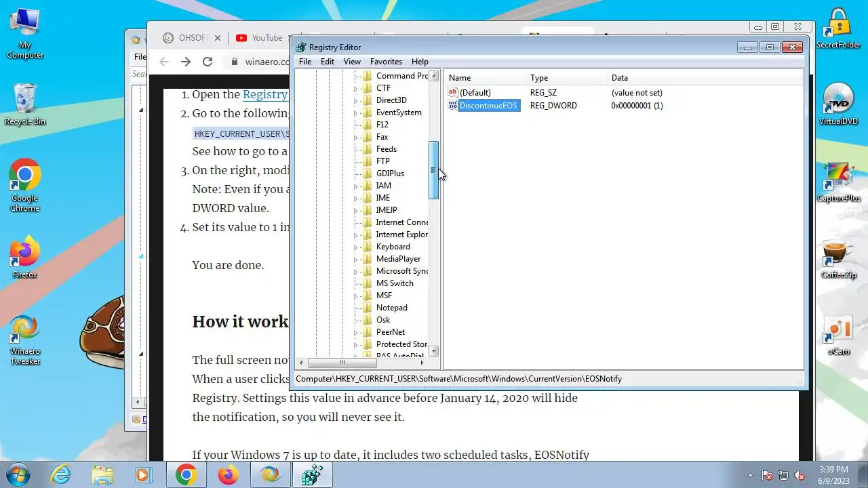The image size is (868, 488).
Task: Select the F12 folder icon
Action: click(x=367, y=125)
